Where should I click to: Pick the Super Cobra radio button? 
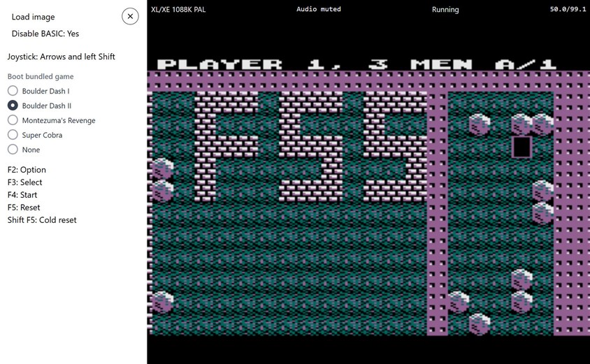click(13, 135)
